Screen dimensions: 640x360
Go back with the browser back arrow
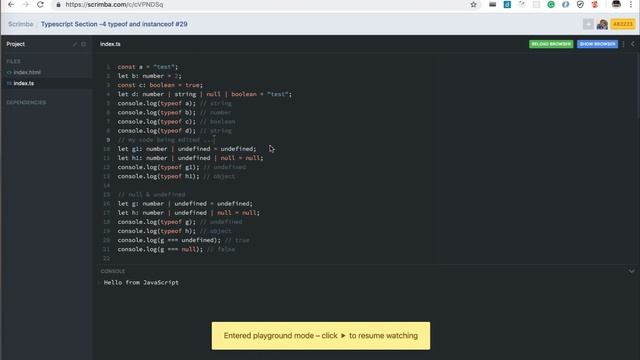[x=11, y=4]
